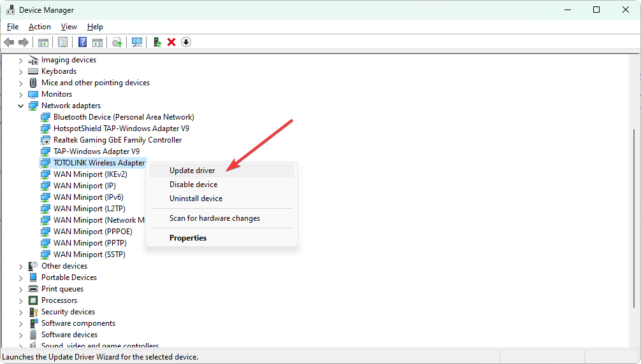Expand the Mice and other pointing devices node
Screen dimensions: 641x364
[x=20, y=83]
